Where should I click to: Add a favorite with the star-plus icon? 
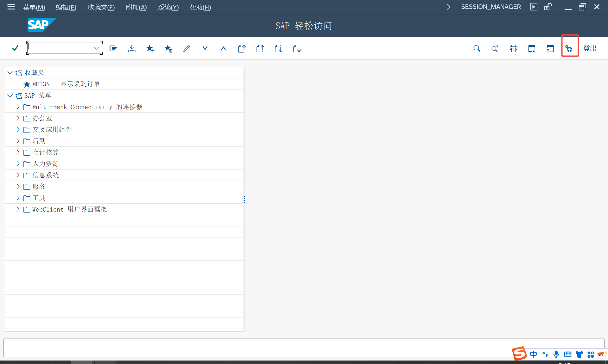point(150,48)
